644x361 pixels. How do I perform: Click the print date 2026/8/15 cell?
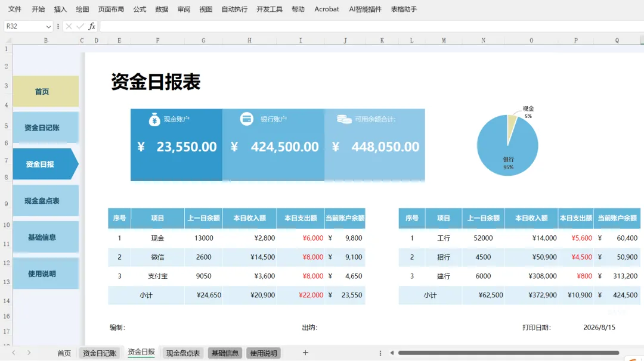[x=599, y=328]
